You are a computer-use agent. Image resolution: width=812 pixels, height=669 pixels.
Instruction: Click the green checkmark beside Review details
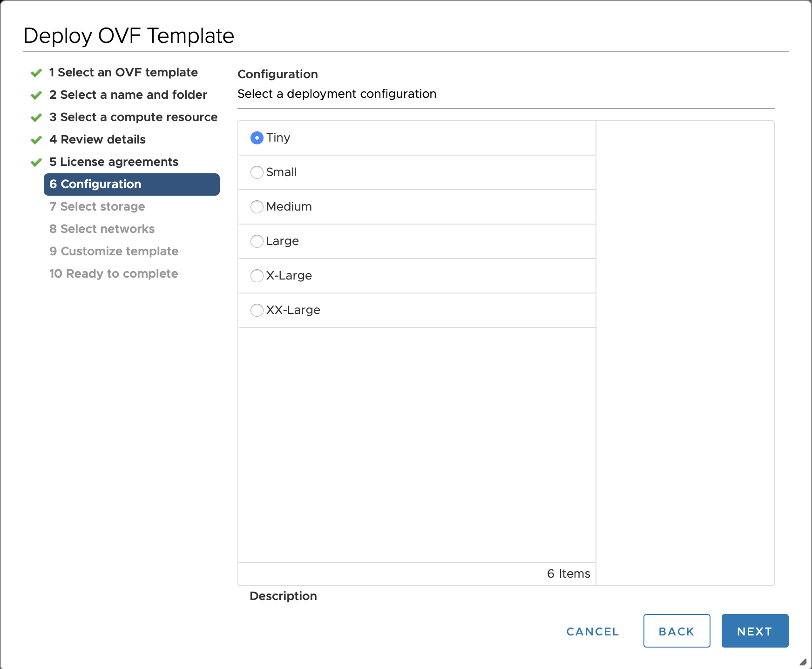coord(36,140)
